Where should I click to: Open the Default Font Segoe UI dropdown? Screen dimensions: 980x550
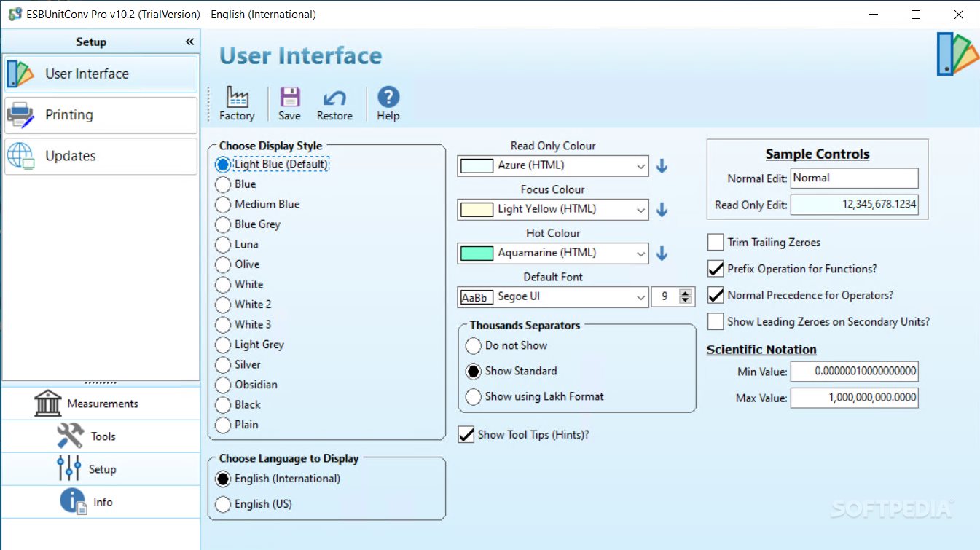[640, 297]
